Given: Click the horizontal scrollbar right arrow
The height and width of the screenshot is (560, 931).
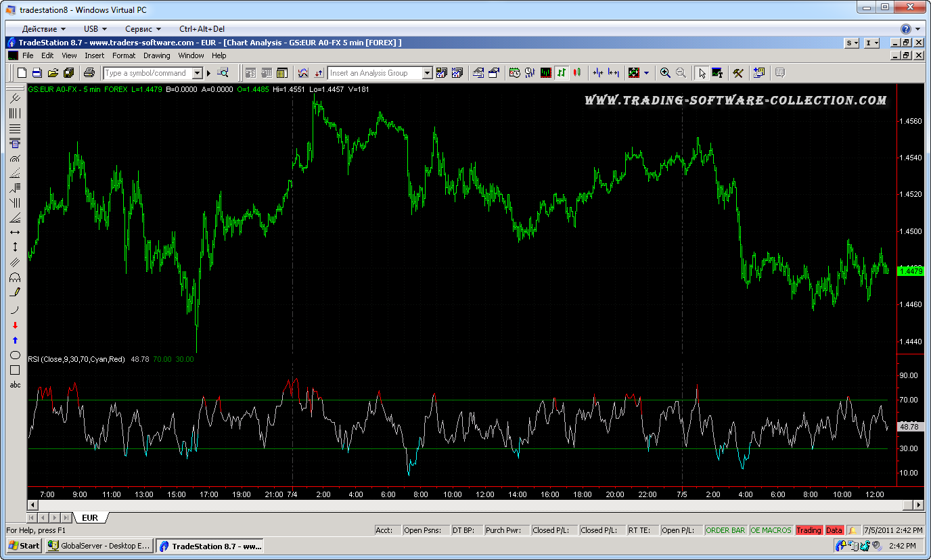Looking at the screenshot, I should [x=918, y=505].
